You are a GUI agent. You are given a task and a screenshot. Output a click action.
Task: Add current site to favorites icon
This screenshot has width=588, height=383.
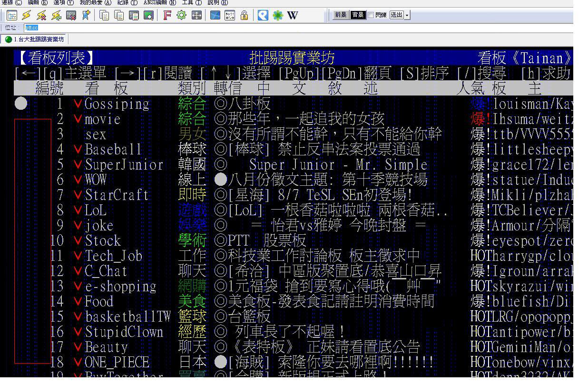pyautogui.click(x=86, y=15)
